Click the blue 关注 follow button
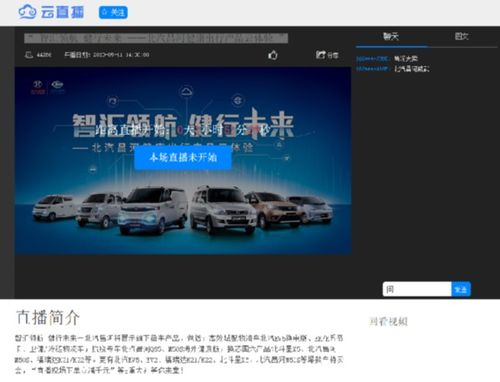The width and height of the screenshot is (500, 382). 113,13
